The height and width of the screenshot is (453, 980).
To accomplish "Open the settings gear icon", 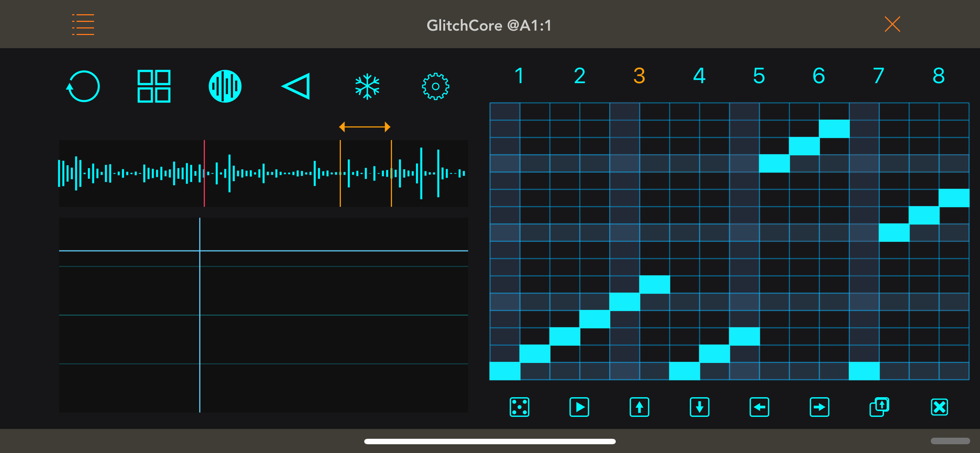I will pos(435,86).
